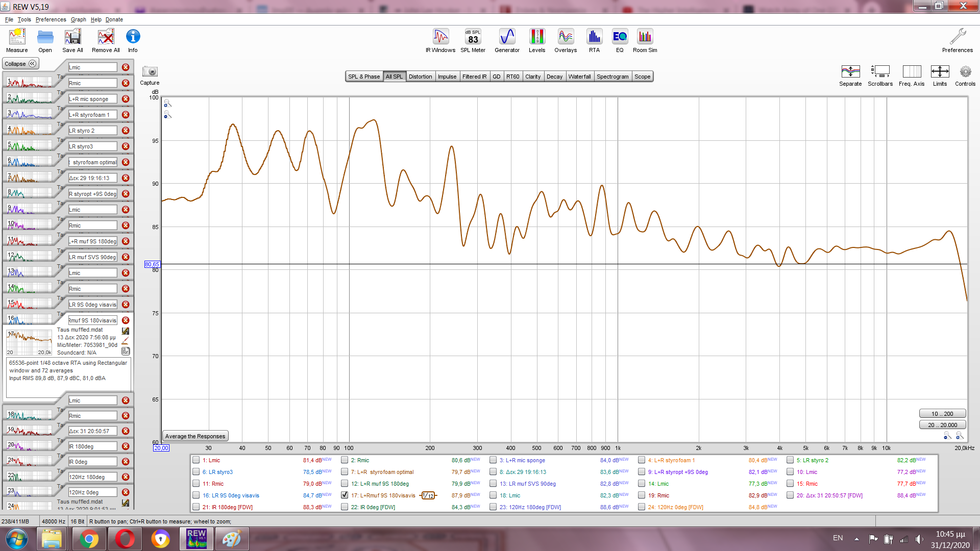This screenshot has height=551, width=980.
Task: Switch to the SPL & Phase tab
Action: click(x=364, y=77)
